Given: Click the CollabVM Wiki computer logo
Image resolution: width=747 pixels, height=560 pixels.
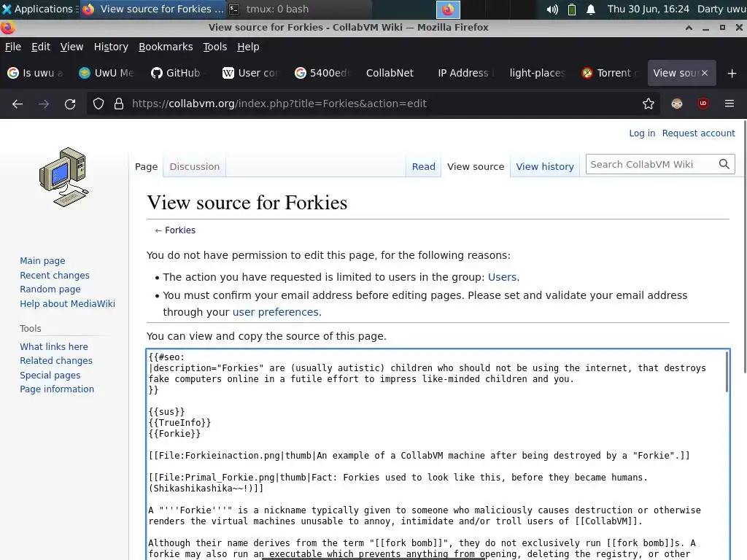Looking at the screenshot, I should pyautogui.click(x=64, y=177).
